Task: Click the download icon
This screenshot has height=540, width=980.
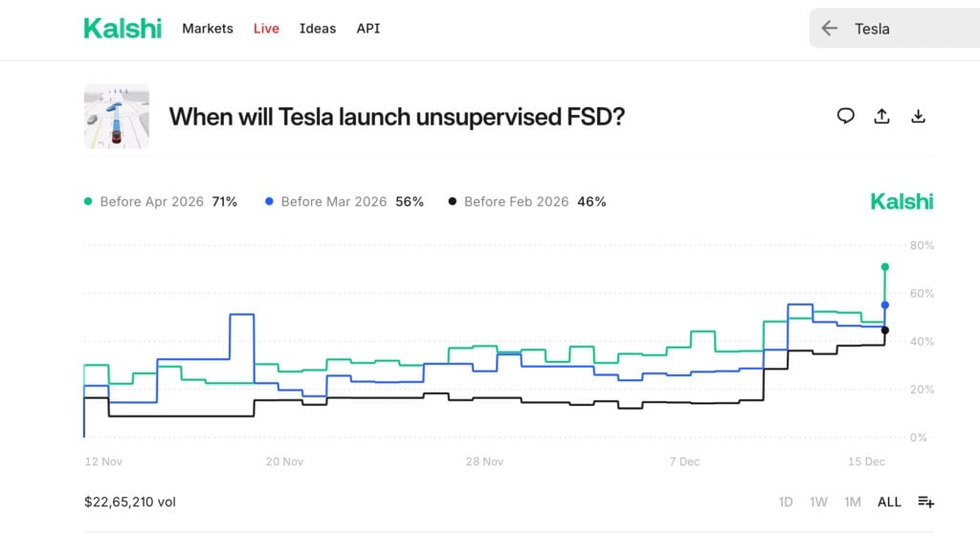Action: (918, 116)
